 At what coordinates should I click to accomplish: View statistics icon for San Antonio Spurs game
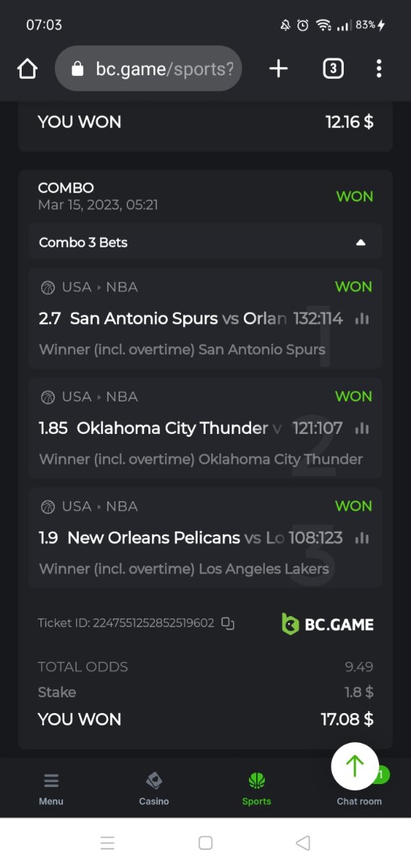[x=363, y=319]
